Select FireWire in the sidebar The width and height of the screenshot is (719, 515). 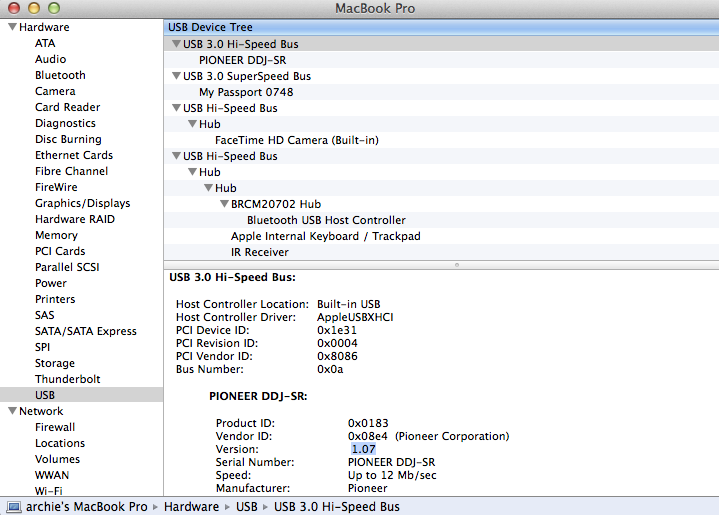[x=56, y=187]
